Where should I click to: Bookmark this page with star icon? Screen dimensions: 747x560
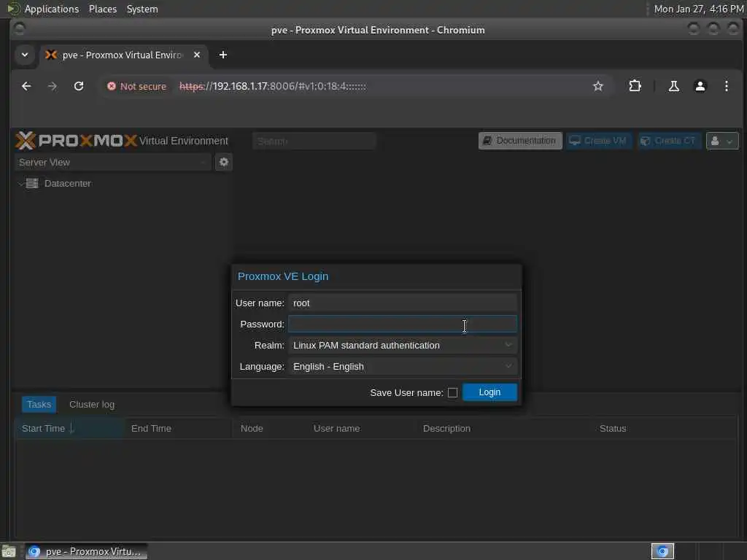pyautogui.click(x=598, y=86)
